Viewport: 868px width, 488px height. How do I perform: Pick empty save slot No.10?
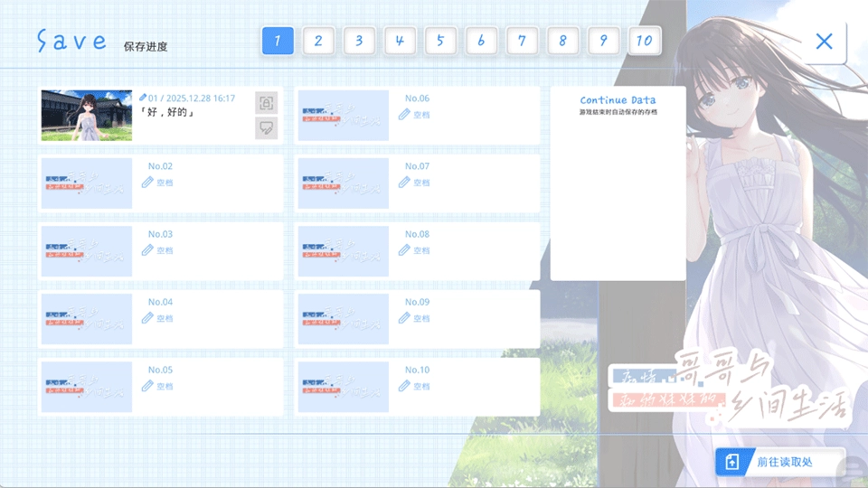point(417,386)
